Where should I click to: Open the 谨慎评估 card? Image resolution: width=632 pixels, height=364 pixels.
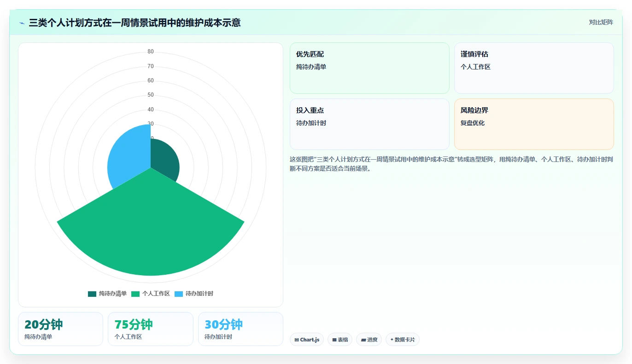click(x=534, y=68)
